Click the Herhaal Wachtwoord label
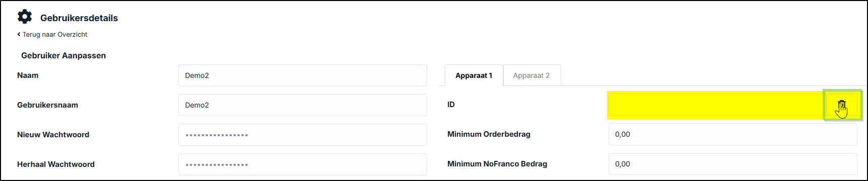 coord(56,164)
